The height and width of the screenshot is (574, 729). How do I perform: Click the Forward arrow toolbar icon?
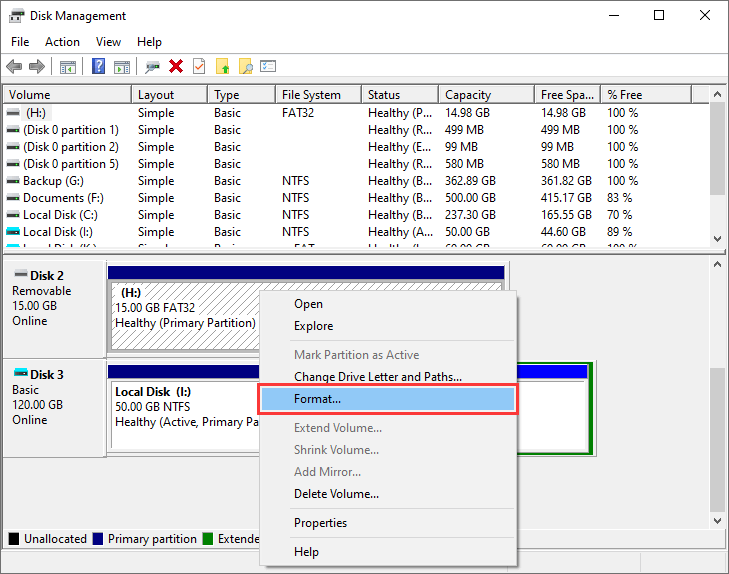[x=36, y=67]
